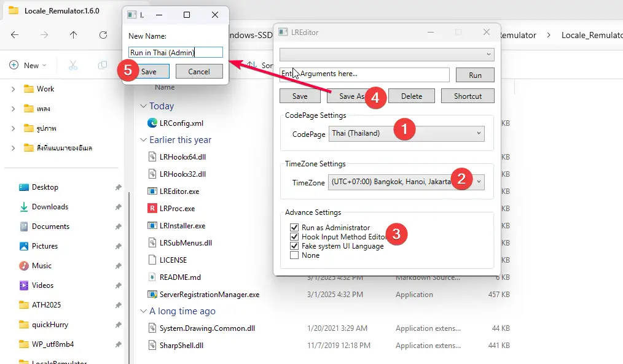Image resolution: width=623 pixels, height=364 pixels.
Task: Open the LRConfig.xml file icon
Action: click(152, 123)
